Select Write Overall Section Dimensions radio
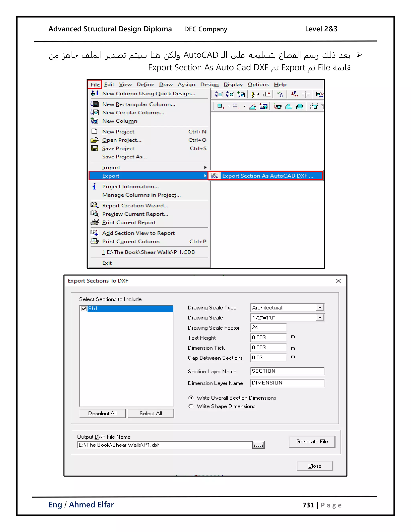The width and height of the screenshot is (411, 532). [191, 398]
